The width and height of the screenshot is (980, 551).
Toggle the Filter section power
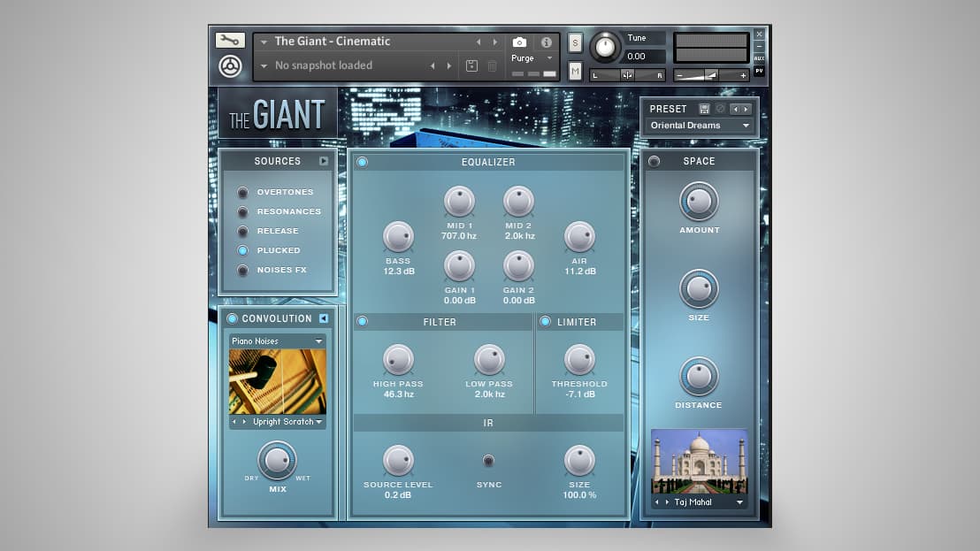[x=362, y=322]
